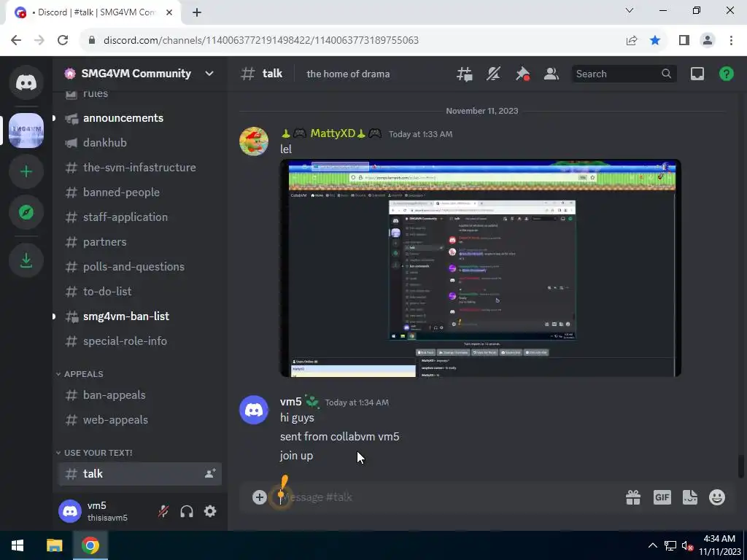The height and width of the screenshot is (560, 747).
Task: Toggle Chrome side panel icon
Action: (x=684, y=41)
